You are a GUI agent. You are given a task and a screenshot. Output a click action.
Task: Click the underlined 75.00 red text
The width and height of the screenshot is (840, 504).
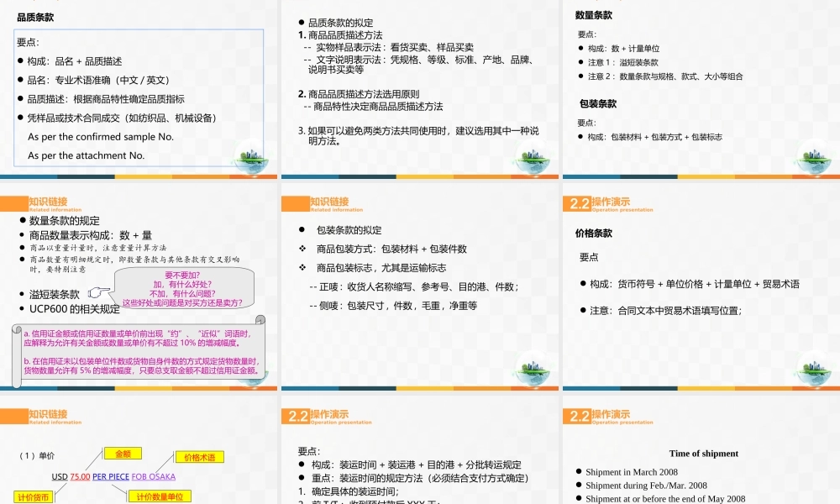pos(78,477)
